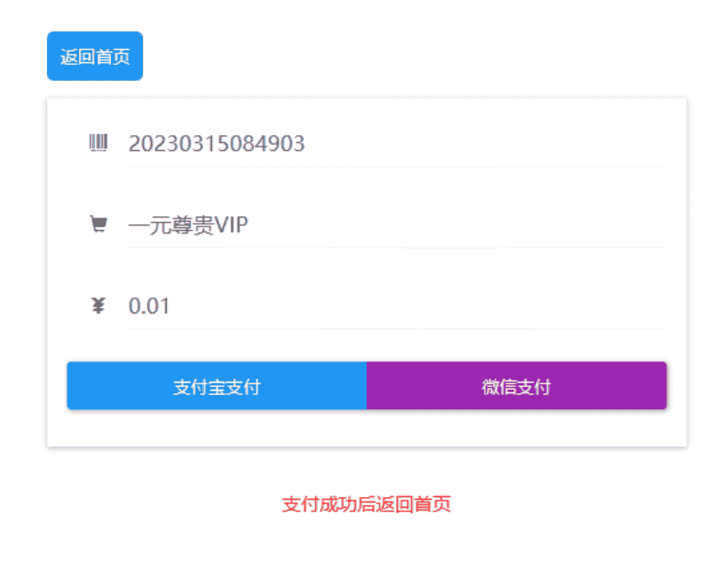Click the red 支付成功后返回首页 notice
The width and height of the screenshot is (728, 562).
coord(367,504)
